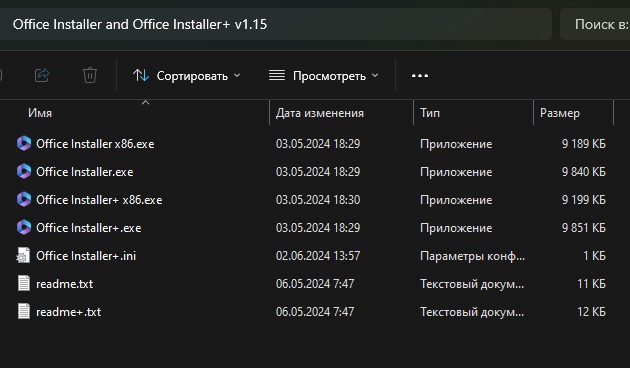Click the size value 9 199 КБ
Image resolution: width=630 pixels, height=368 pixels.
coord(583,200)
